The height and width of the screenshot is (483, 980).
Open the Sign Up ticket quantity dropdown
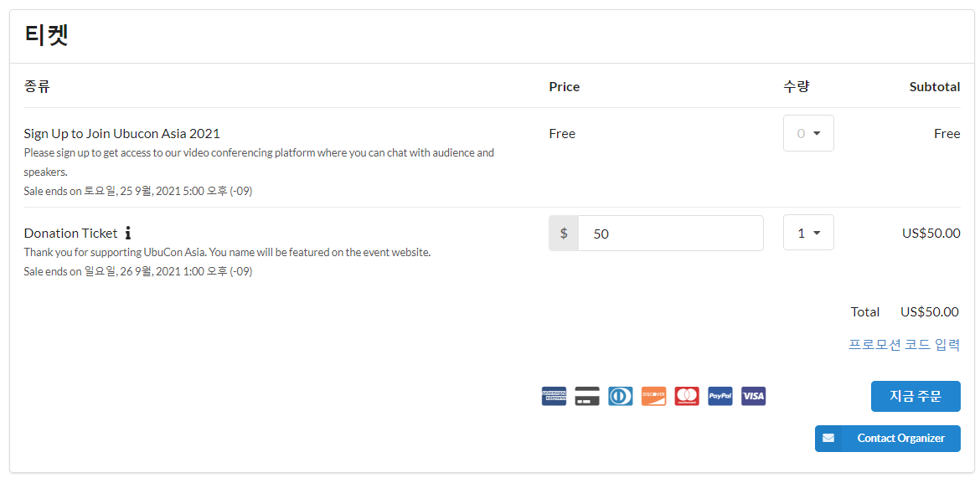pyautogui.click(x=808, y=133)
